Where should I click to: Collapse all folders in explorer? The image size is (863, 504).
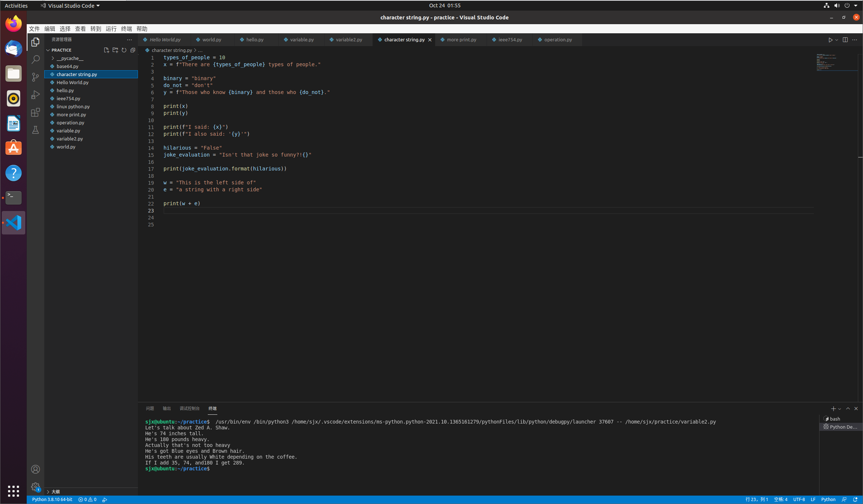(x=133, y=50)
